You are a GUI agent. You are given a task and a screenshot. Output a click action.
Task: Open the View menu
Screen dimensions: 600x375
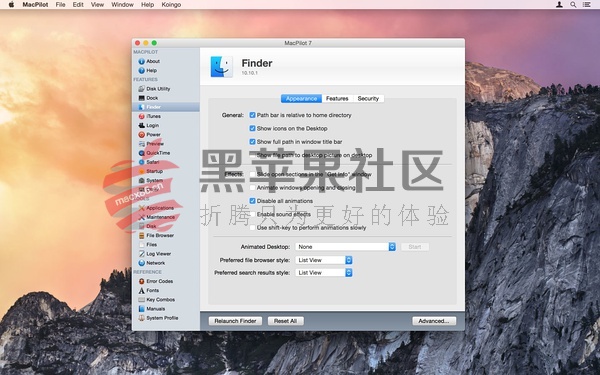pos(97,5)
